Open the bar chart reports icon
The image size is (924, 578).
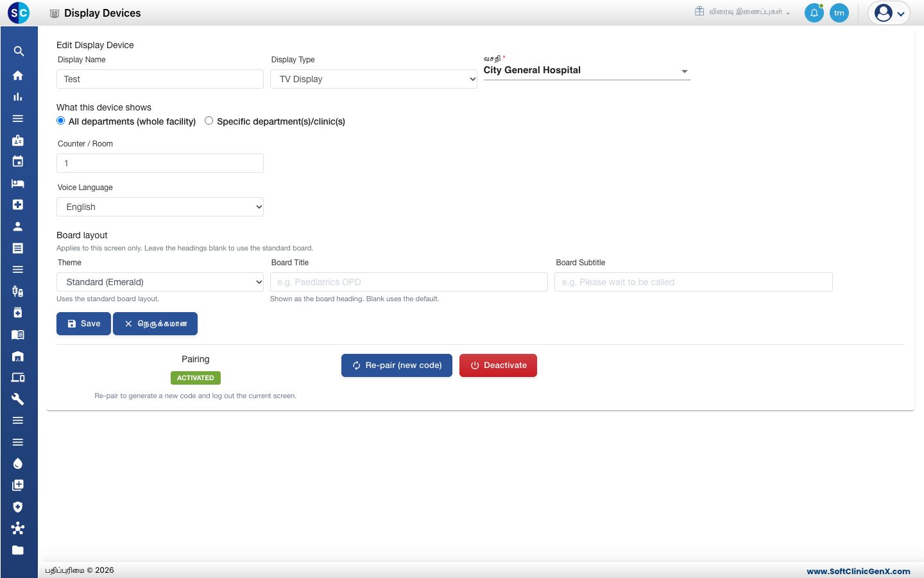tap(18, 97)
